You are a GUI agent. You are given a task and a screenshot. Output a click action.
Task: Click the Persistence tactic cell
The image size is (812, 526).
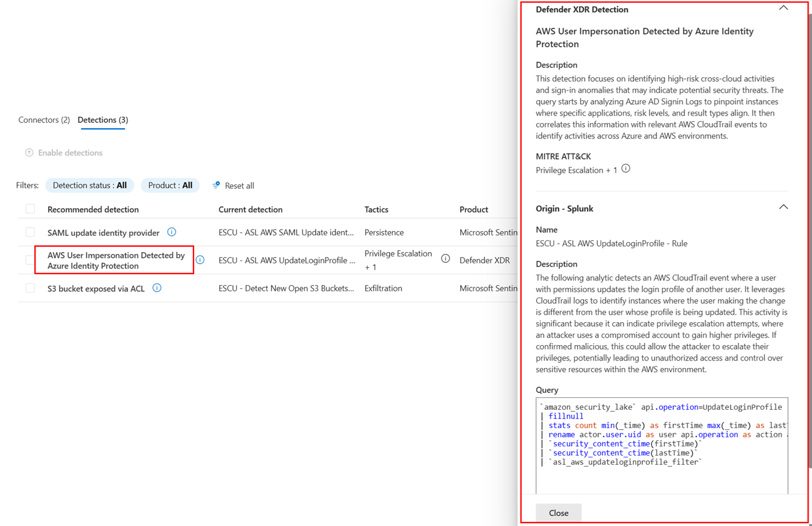point(384,232)
